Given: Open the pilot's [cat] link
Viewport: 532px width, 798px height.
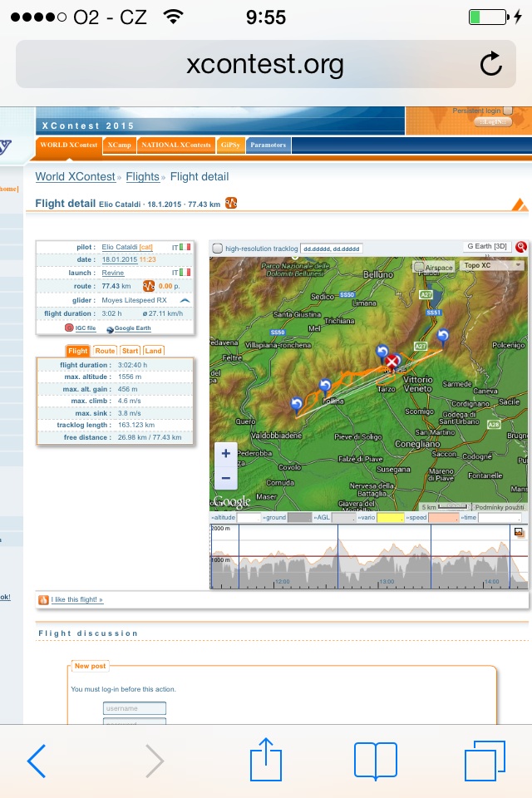Looking at the screenshot, I should tap(146, 248).
